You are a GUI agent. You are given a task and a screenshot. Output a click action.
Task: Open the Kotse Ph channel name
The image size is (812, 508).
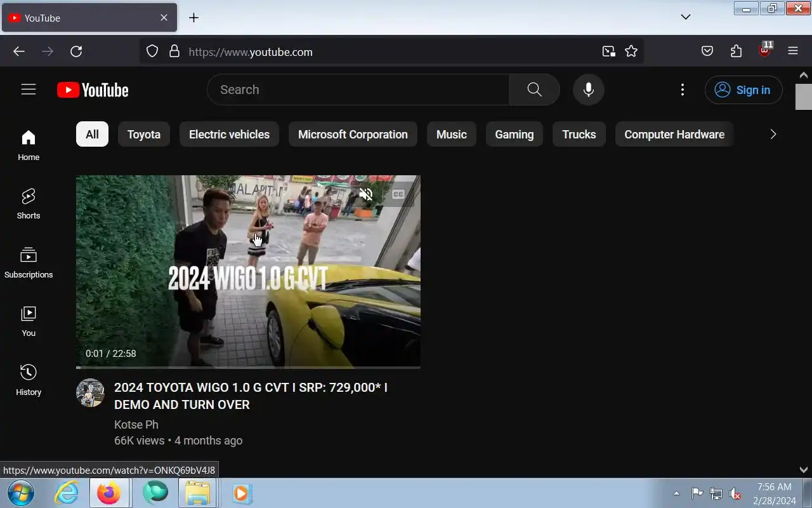tap(136, 424)
